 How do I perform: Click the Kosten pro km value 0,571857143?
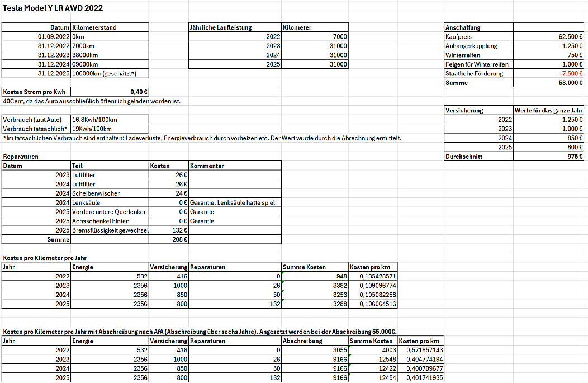pyautogui.click(x=420, y=350)
